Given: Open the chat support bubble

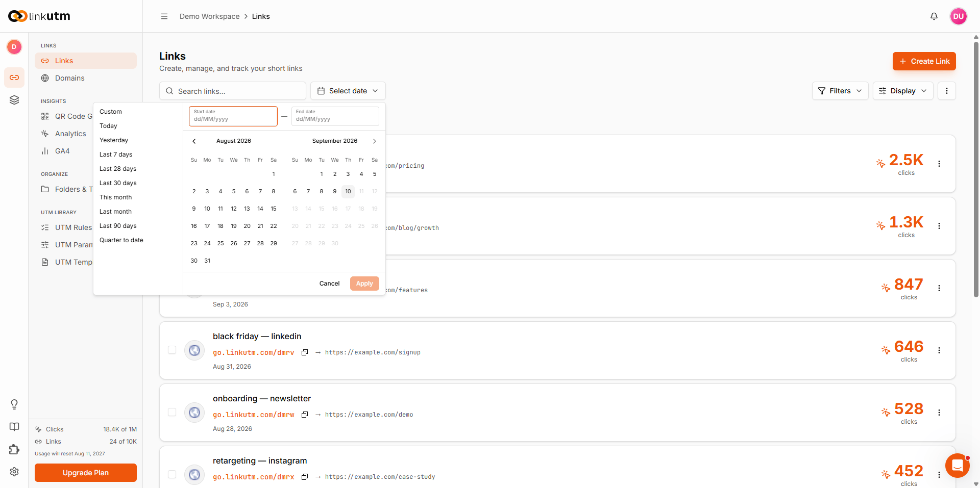Looking at the screenshot, I should [958, 466].
